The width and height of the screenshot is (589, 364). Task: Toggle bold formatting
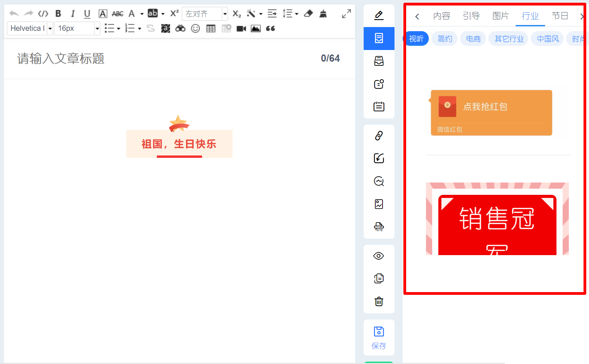tap(58, 14)
